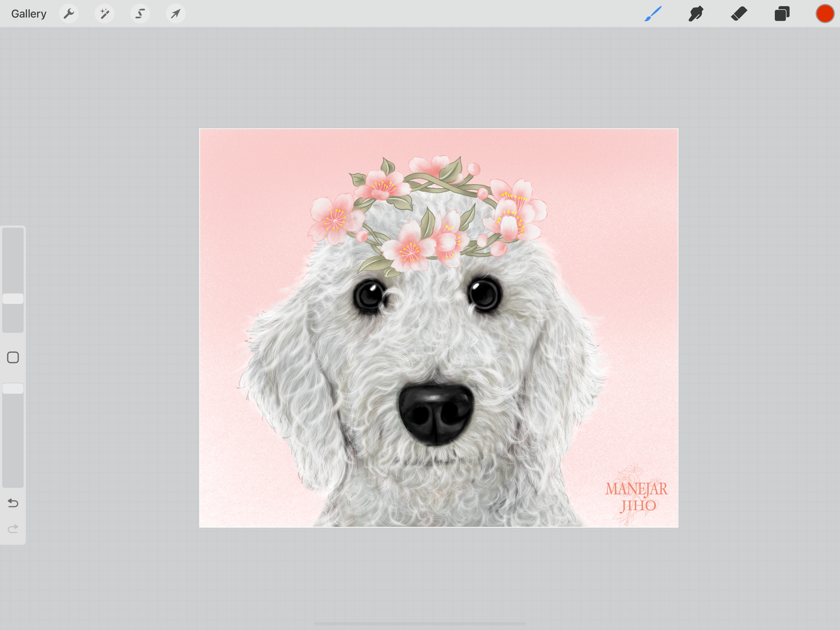Image resolution: width=840 pixels, height=630 pixels.
Task: Select the Eraser tool
Action: pos(739,14)
